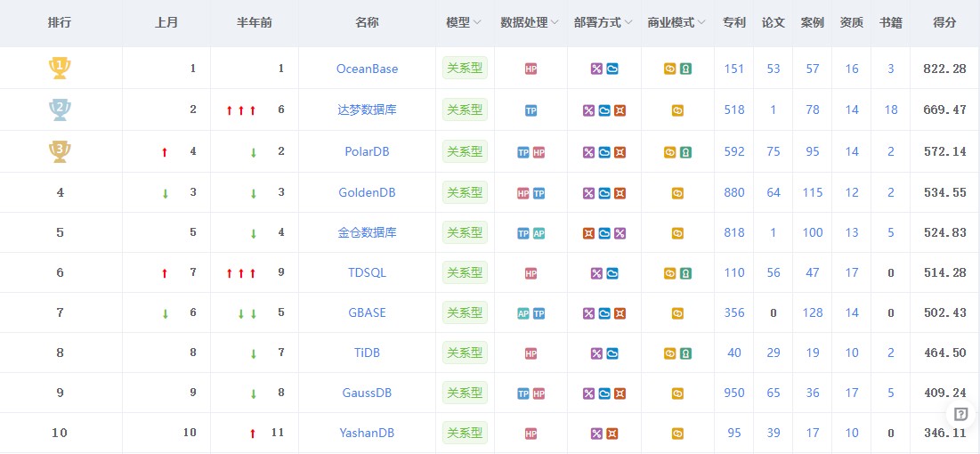The width and height of the screenshot is (980, 454).
Task: Open the OceanBase database link
Action: pos(367,69)
